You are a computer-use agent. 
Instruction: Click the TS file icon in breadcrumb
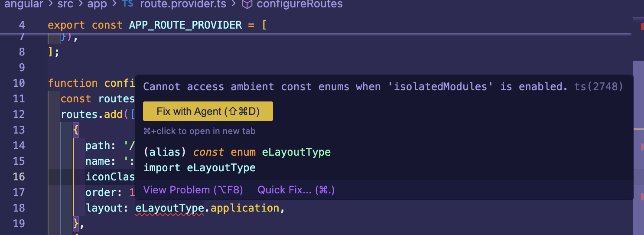[x=127, y=4]
